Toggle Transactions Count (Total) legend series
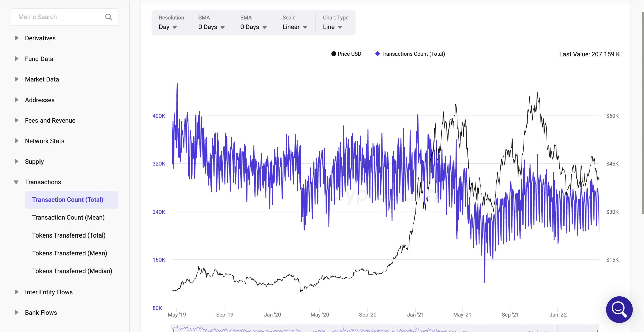 [410, 54]
